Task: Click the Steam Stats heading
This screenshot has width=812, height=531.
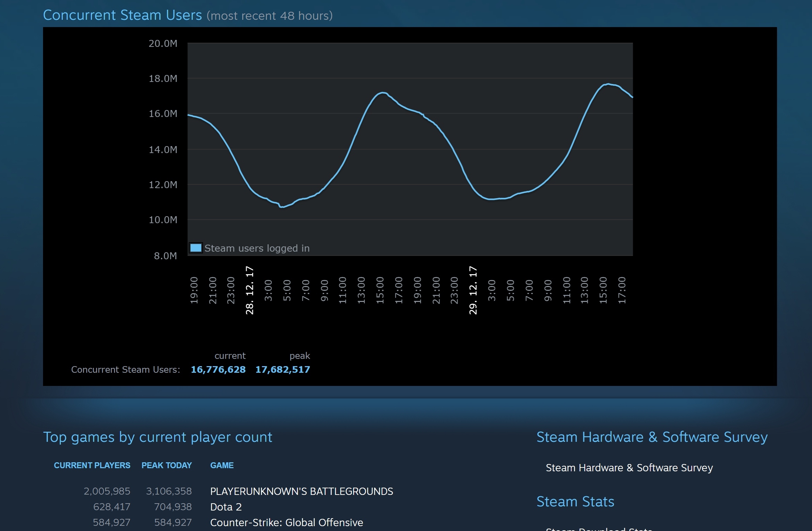Action: tap(575, 501)
